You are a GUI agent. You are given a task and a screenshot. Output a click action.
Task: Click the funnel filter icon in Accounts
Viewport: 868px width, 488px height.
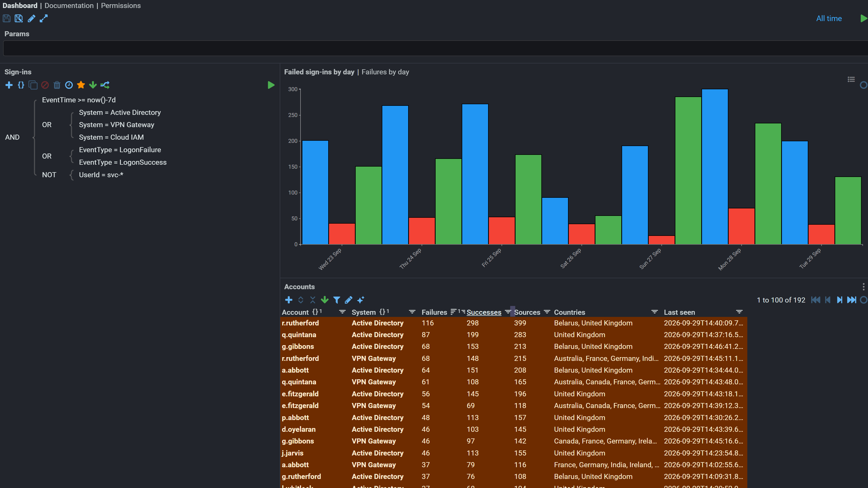click(x=336, y=300)
